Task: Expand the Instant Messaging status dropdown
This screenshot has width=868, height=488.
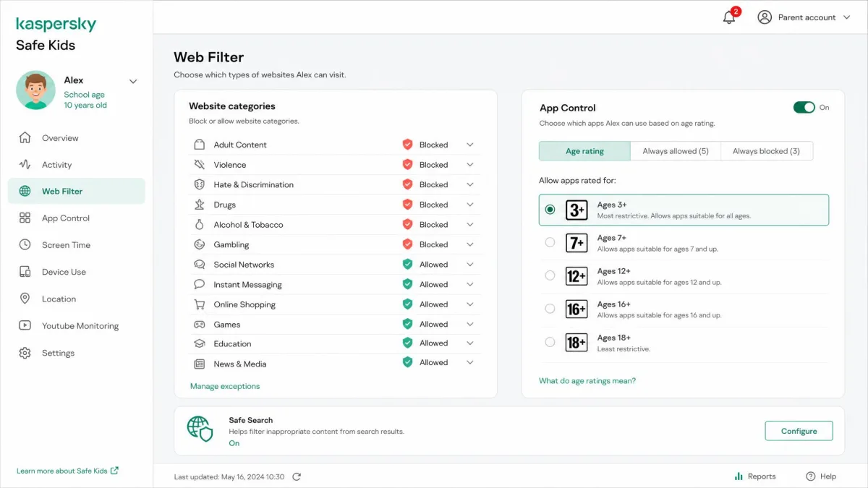Action: point(470,284)
